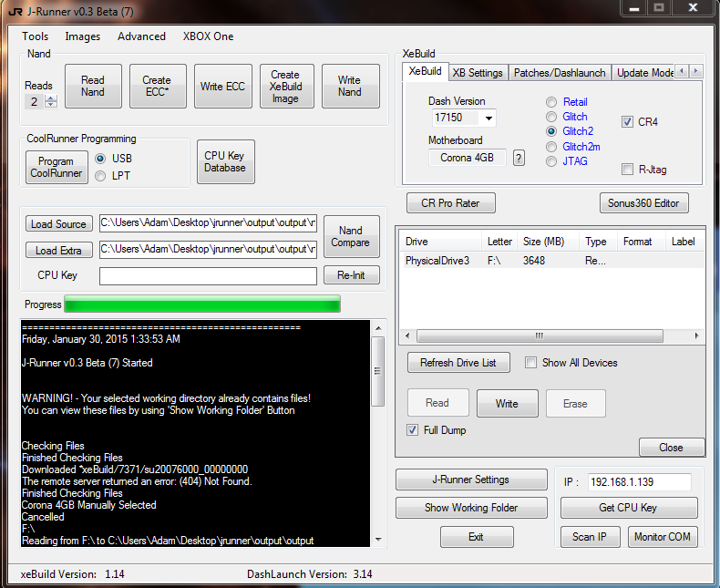Select the PhysicalDrive3 row

click(x=552, y=261)
